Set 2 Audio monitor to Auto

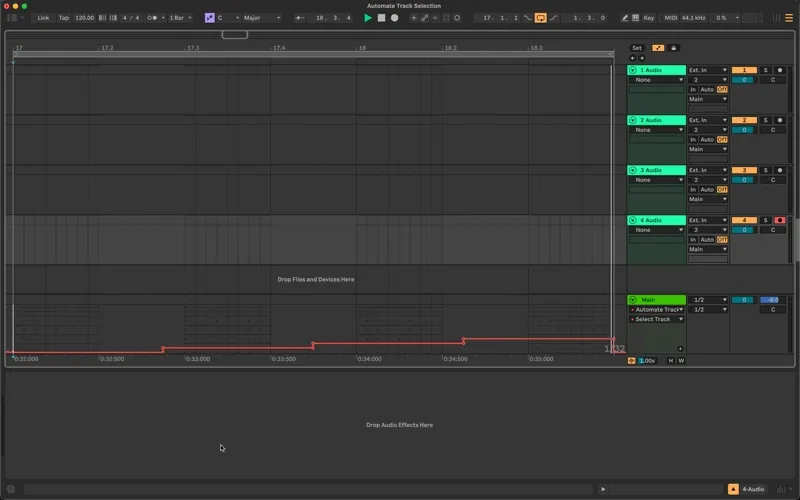707,139
